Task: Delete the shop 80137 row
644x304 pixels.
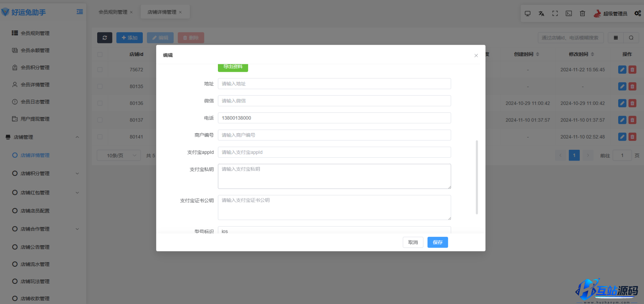Action: click(x=632, y=120)
